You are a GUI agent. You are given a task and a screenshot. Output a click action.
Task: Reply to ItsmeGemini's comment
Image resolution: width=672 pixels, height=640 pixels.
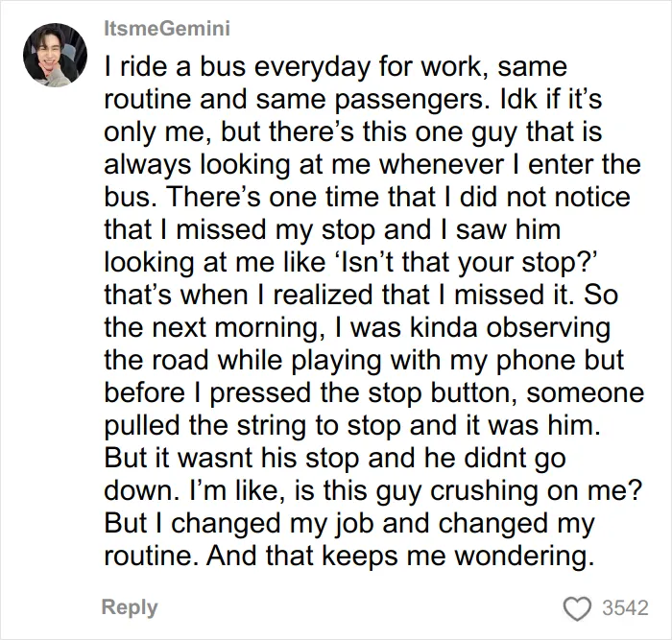tap(130, 607)
